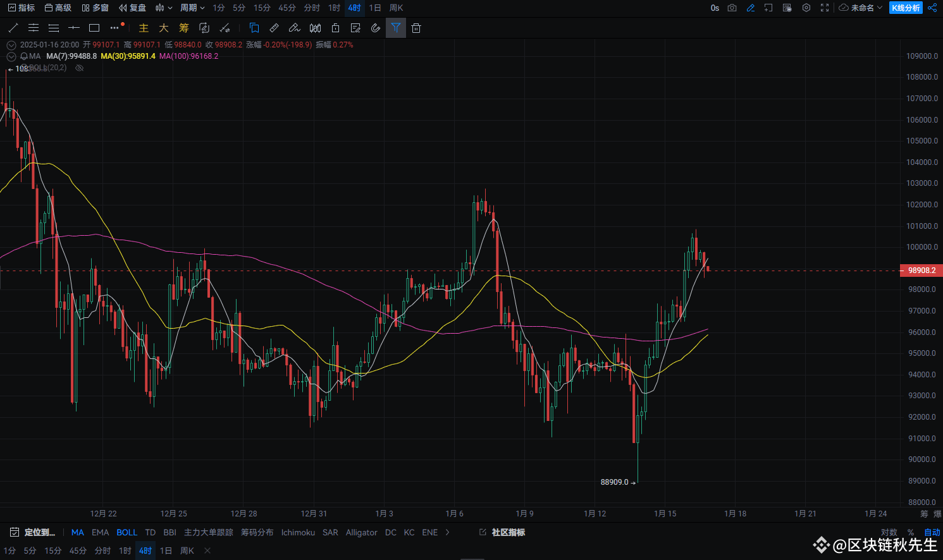
Task: Toggle the EMA indicator
Action: click(101, 532)
